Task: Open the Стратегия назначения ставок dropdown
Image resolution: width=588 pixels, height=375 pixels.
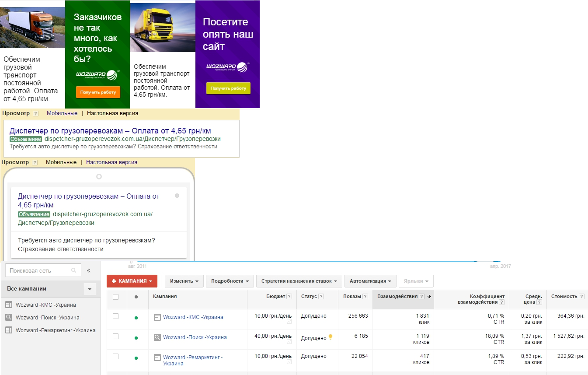Action: pyautogui.click(x=299, y=281)
